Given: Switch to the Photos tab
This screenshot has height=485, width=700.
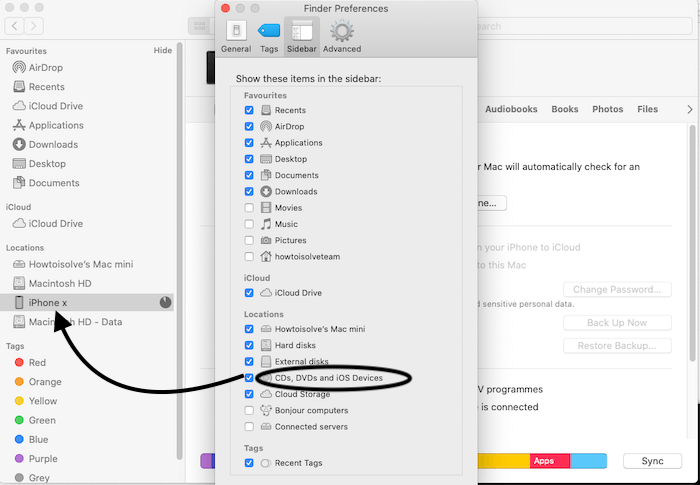Looking at the screenshot, I should 608,109.
